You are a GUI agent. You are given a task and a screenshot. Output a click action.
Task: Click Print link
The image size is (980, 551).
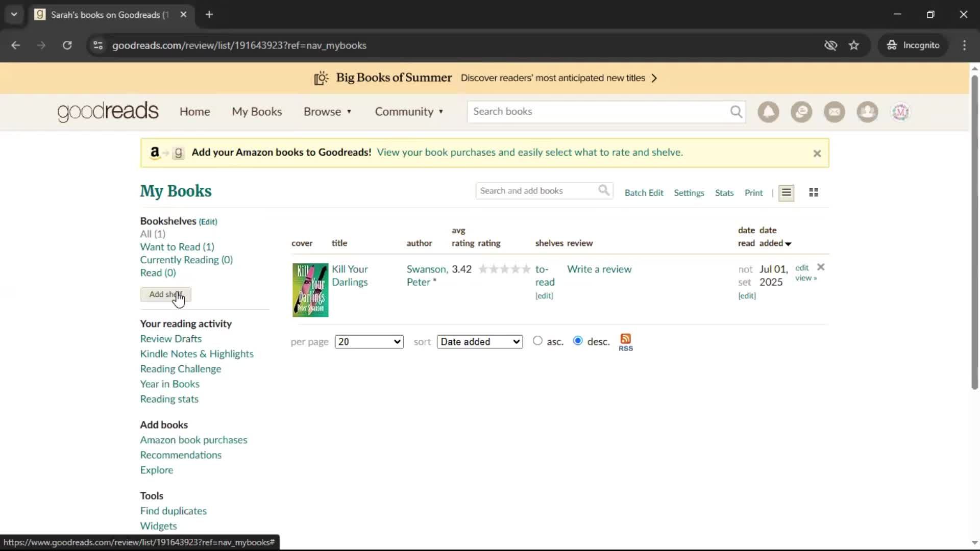tap(753, 193)
